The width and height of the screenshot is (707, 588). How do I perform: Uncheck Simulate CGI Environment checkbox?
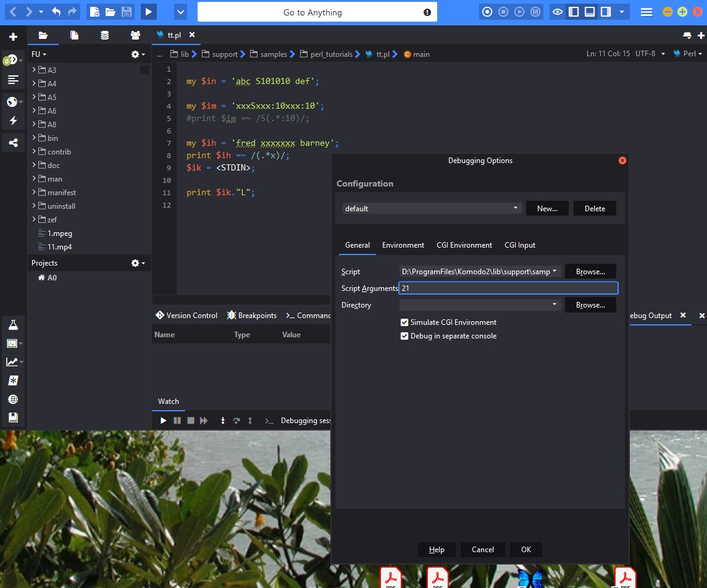point(404,322)
